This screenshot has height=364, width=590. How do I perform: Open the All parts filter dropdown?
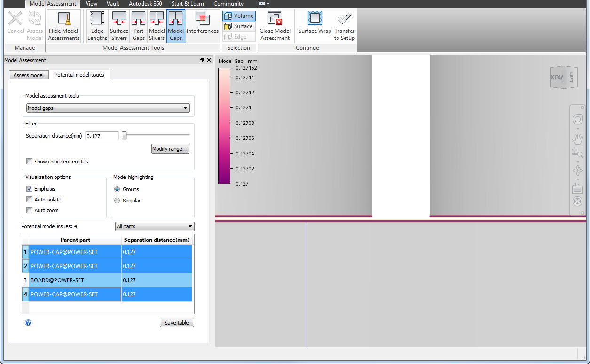point(155,226)
